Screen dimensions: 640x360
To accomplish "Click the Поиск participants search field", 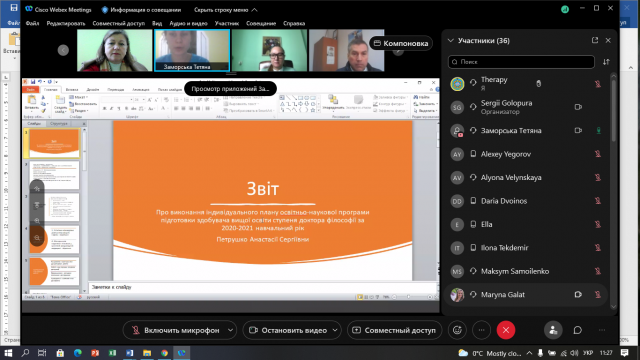I will [x=521, y=62].
